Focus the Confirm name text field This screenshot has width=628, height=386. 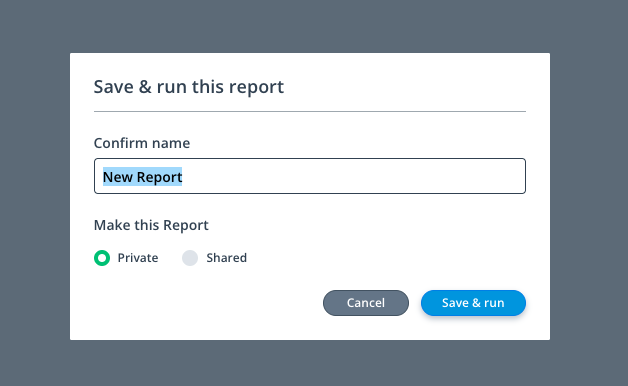pyautogui.click(x=310, y=176)
